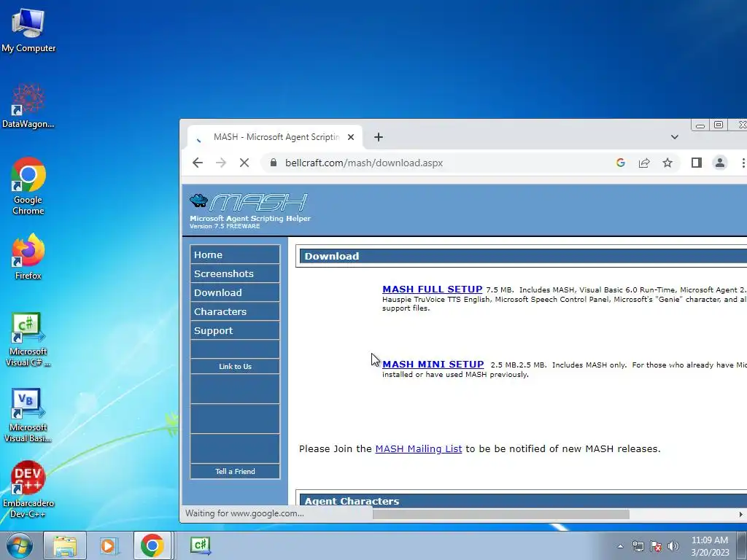Click the scrollbar right arrow

click(741, 514)
